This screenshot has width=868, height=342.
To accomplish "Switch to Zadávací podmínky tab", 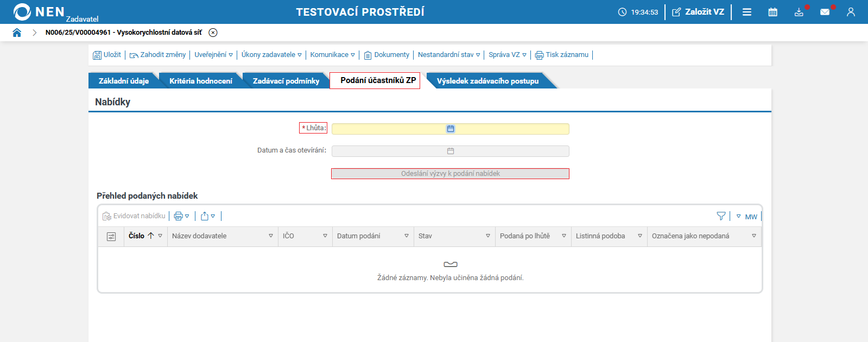I will 286,81.
